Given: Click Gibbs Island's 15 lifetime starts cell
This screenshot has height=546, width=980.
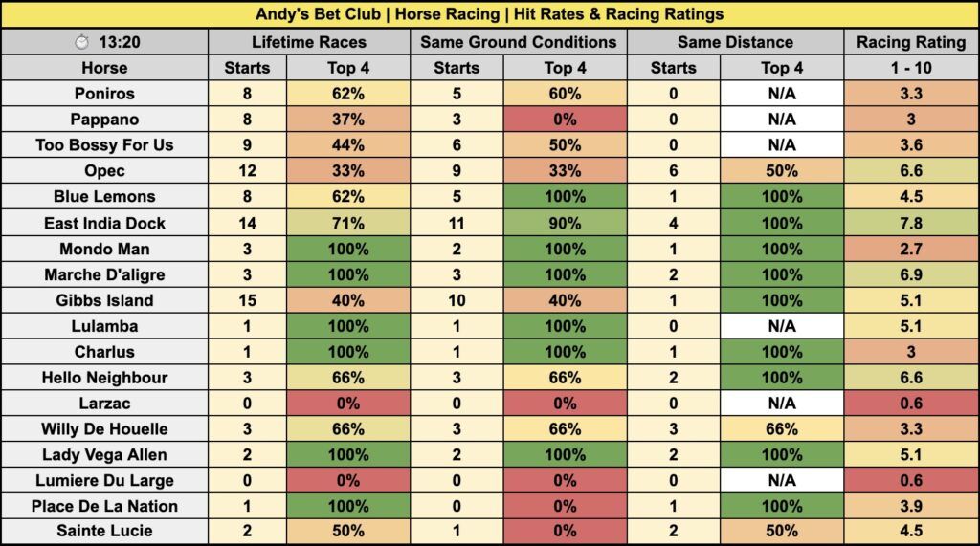Looking at the screenshot, I should click(247, 300).
